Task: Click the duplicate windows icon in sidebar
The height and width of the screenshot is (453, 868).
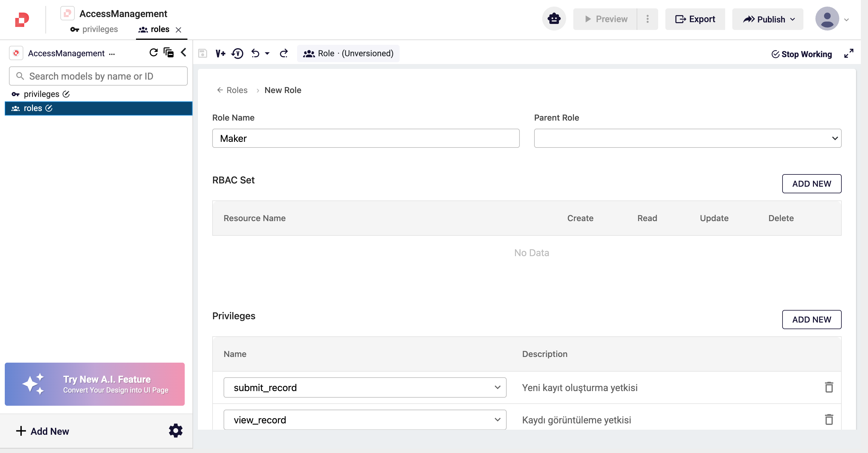Action: 169,52
